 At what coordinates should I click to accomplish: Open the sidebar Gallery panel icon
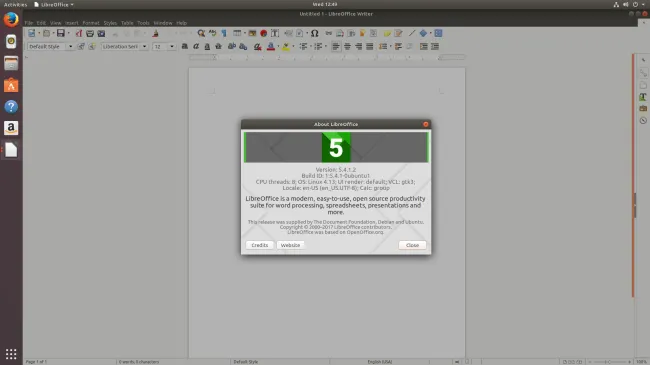click(x=643, y=108)
